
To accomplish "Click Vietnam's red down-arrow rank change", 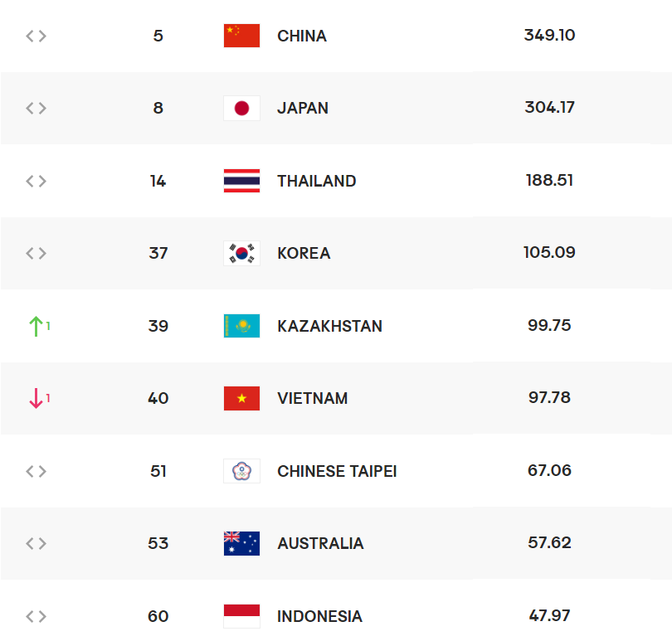I will 37,398.
